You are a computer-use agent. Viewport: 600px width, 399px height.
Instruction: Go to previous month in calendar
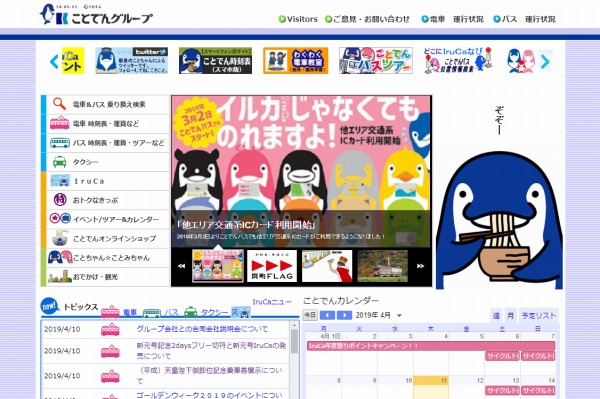pos(327,315)
